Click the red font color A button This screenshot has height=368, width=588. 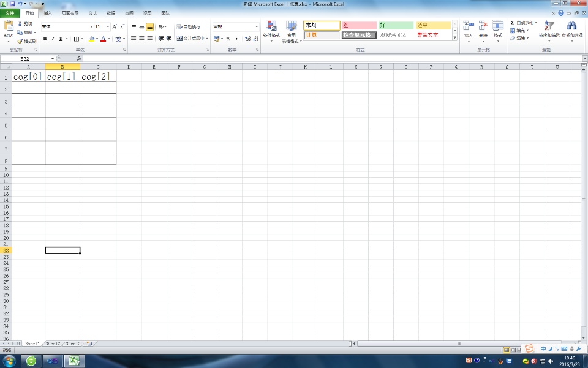(x=103, y=39)
